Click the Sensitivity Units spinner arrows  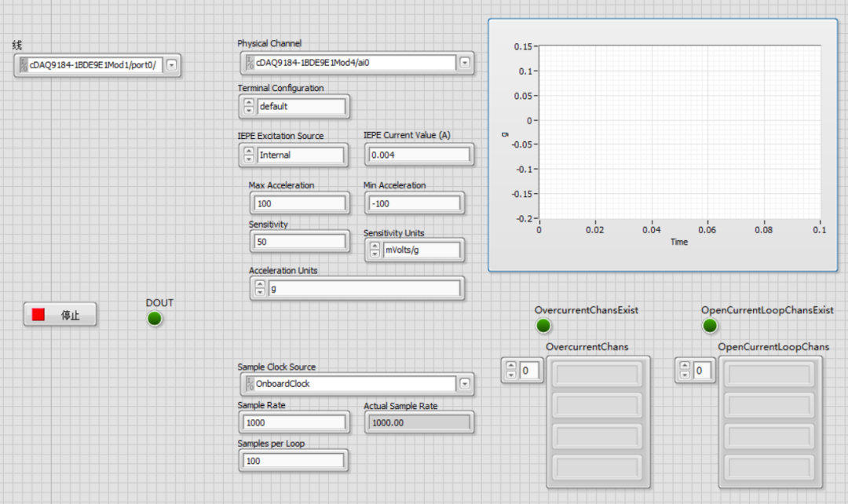(x=375, y=250)
